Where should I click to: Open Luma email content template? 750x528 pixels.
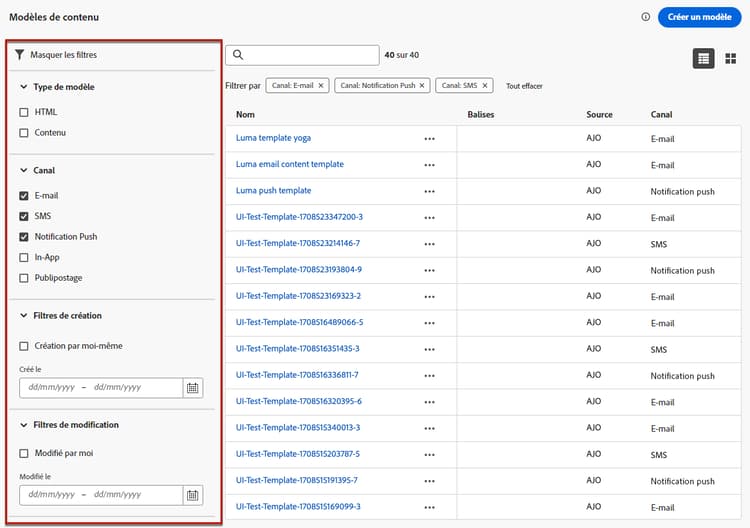point(290,164)
